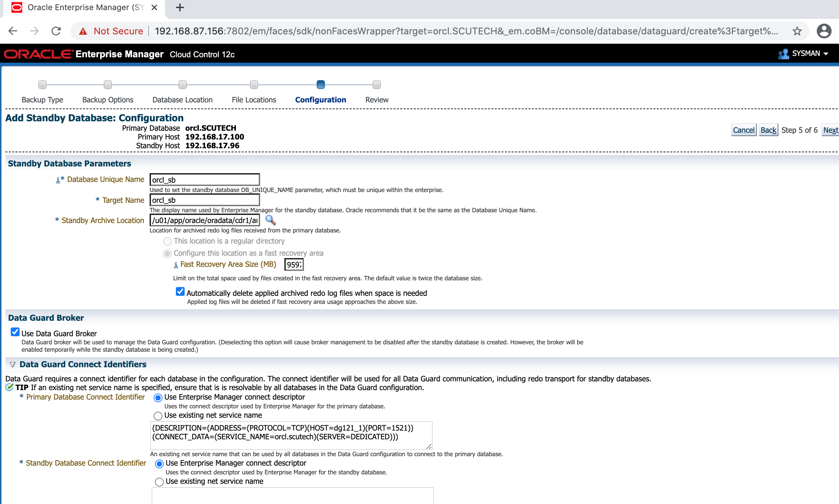Select the Configuration step label

click(321, 100)
